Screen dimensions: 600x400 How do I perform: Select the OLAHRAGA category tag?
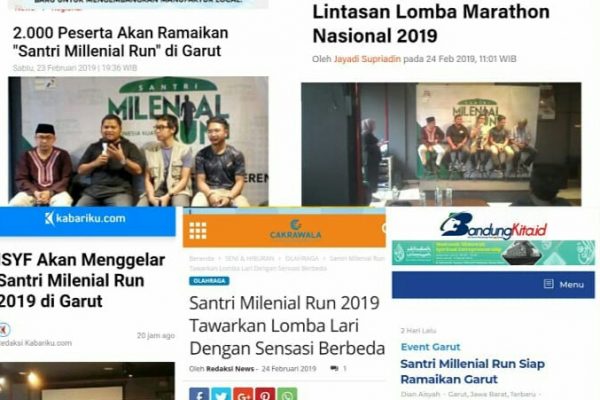click(x=209, y=281)
